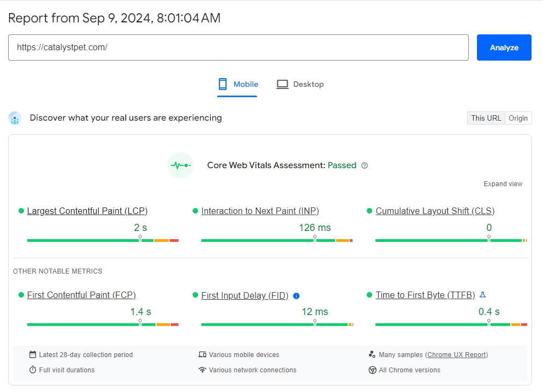
Task: Click the Chrome versions icon
Action: [x=373, y=370]
